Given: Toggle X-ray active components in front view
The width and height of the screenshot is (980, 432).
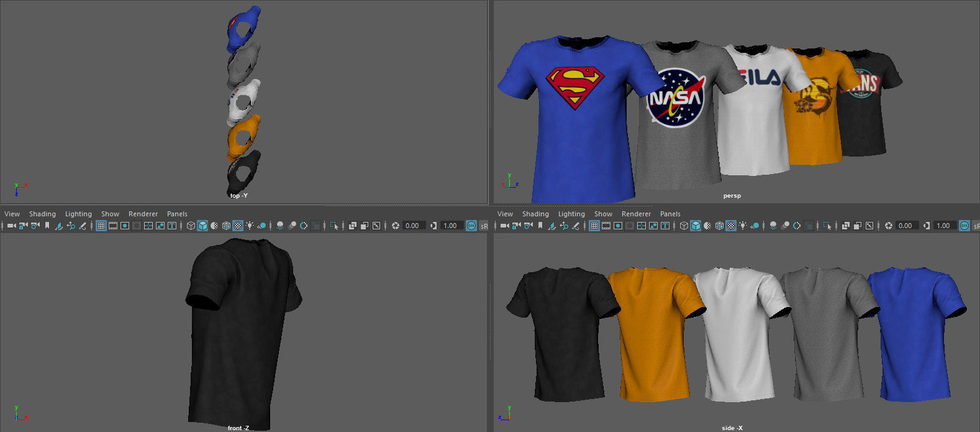Looking at the screenshot, I should click(364, 226).
